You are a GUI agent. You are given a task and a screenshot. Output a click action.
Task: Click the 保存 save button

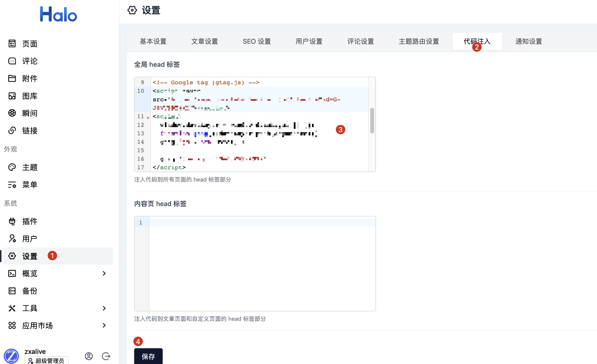point(148,357)
